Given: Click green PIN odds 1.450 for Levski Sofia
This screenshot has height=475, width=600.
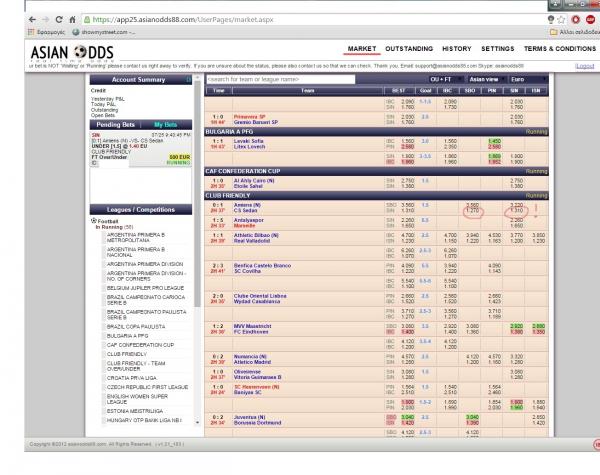Looking at the screenshot, I should point(494,141).
